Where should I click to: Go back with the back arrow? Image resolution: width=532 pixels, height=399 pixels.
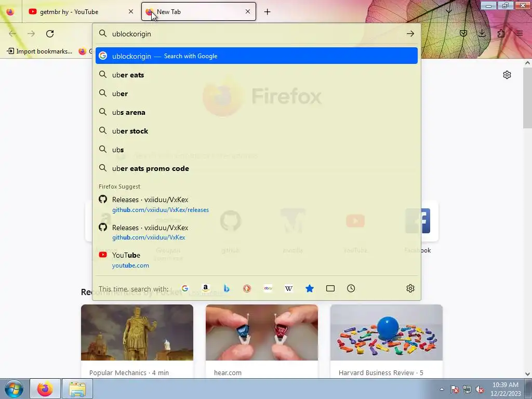click(12, 34)
